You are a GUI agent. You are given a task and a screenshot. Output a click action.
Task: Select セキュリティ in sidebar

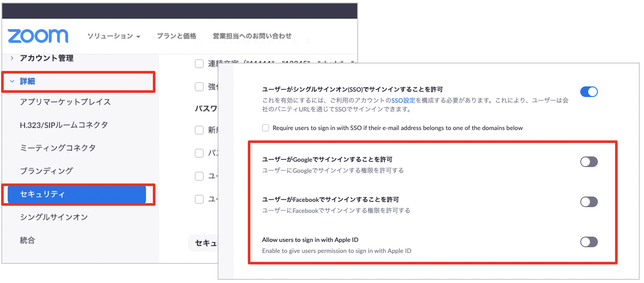tap(77, 194)
